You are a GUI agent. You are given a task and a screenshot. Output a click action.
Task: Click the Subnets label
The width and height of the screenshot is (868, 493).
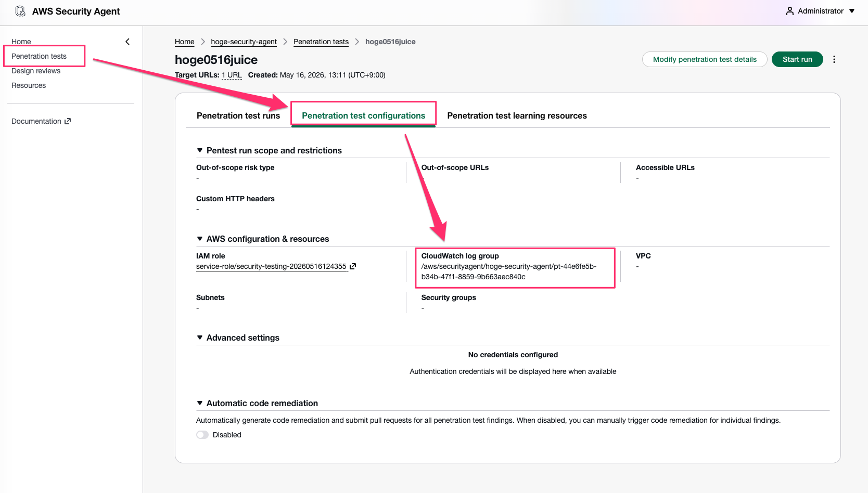[x=210, y=297]
